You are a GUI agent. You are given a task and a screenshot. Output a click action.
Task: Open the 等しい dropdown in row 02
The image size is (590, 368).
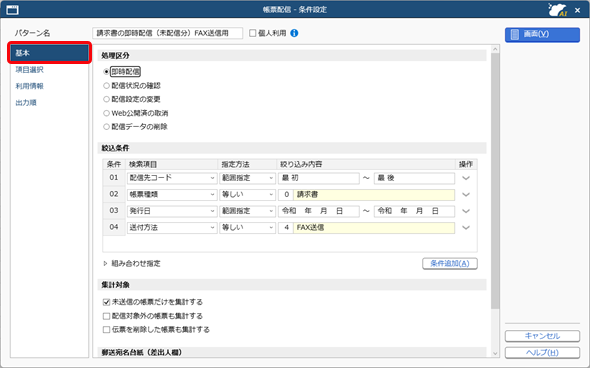click(248, 195)
